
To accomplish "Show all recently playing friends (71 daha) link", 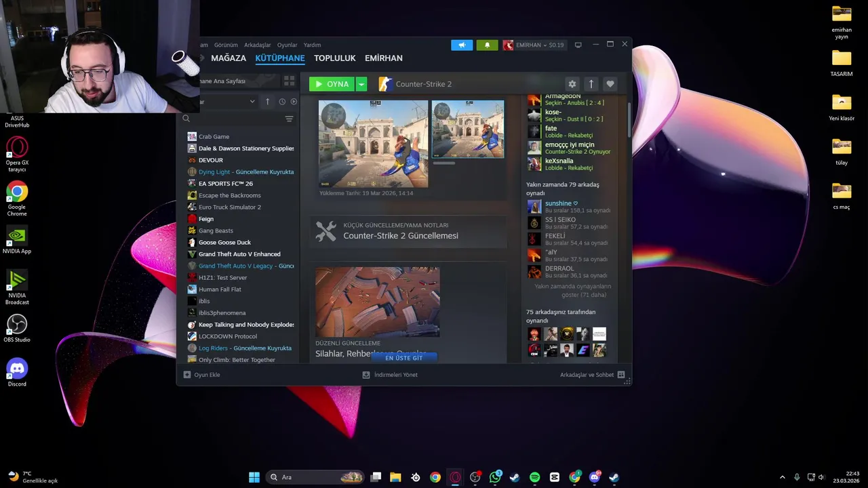I will click(572, 291).
